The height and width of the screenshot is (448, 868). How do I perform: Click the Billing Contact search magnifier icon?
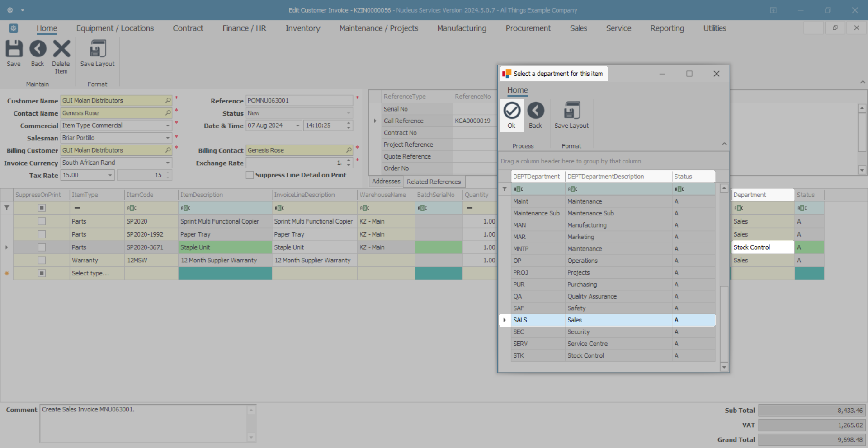coord(349,150)
